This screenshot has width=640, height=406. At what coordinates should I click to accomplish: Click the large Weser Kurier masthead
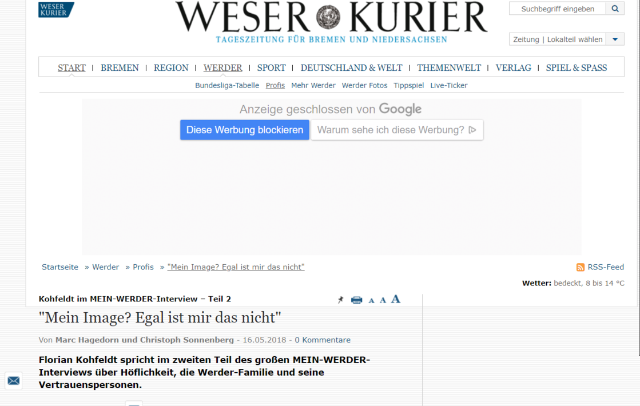[331, 21]
